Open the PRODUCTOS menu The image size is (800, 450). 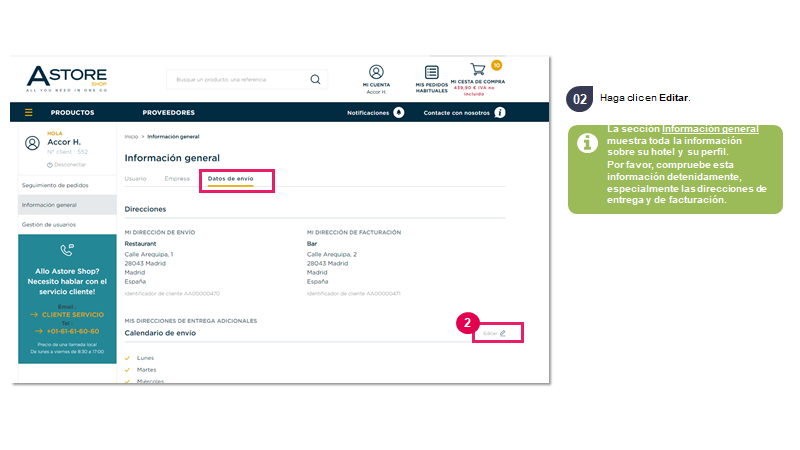tap(72, 112)
